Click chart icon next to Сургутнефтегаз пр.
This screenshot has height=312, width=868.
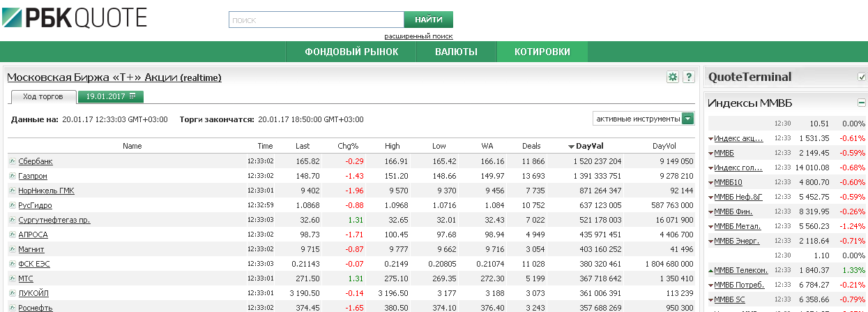(12, 220)
